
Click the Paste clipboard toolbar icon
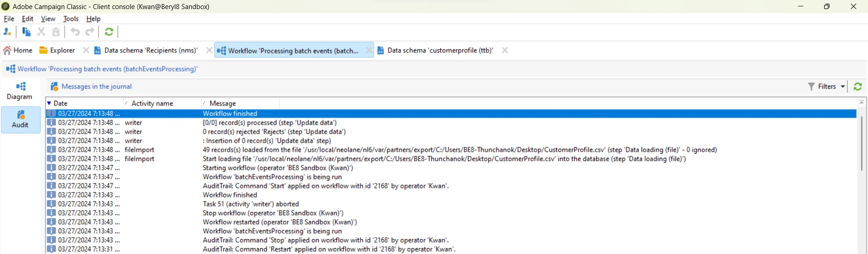tap(56, 32)
